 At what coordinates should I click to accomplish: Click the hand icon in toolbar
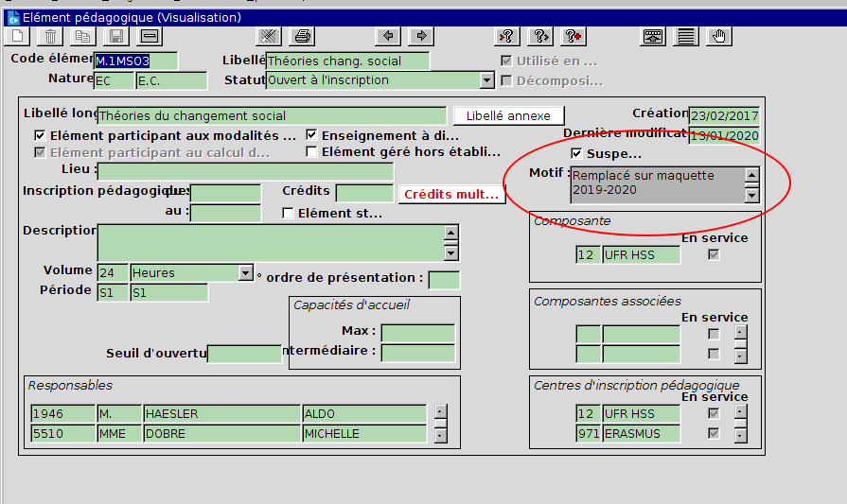719,37
